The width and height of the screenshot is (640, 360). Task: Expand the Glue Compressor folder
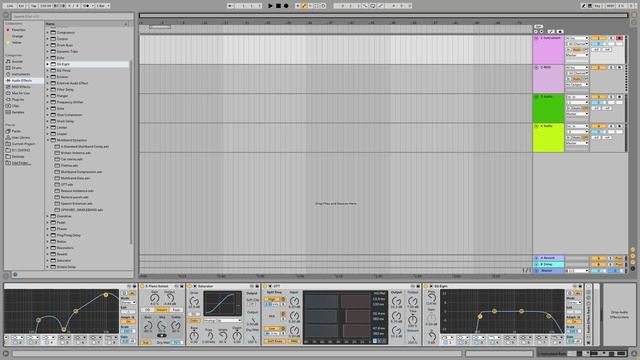[47, 115]
